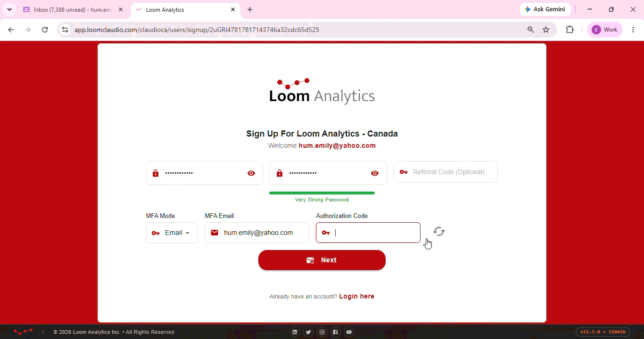The width and height of the screenshot is (644, 339).
Task: Select the key icon in the Authorization Code field
Action: tap(326, 233)
